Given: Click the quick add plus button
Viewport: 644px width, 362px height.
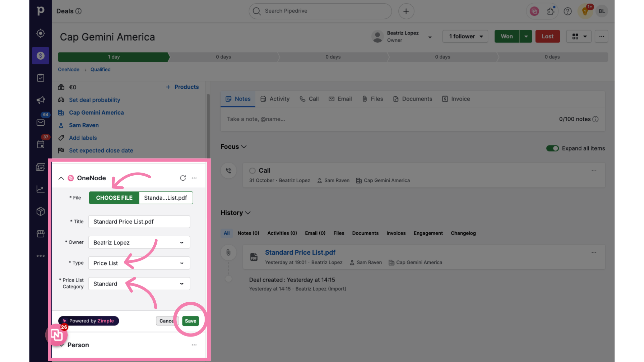Looking at the screenshot, I should coord(406,11).
